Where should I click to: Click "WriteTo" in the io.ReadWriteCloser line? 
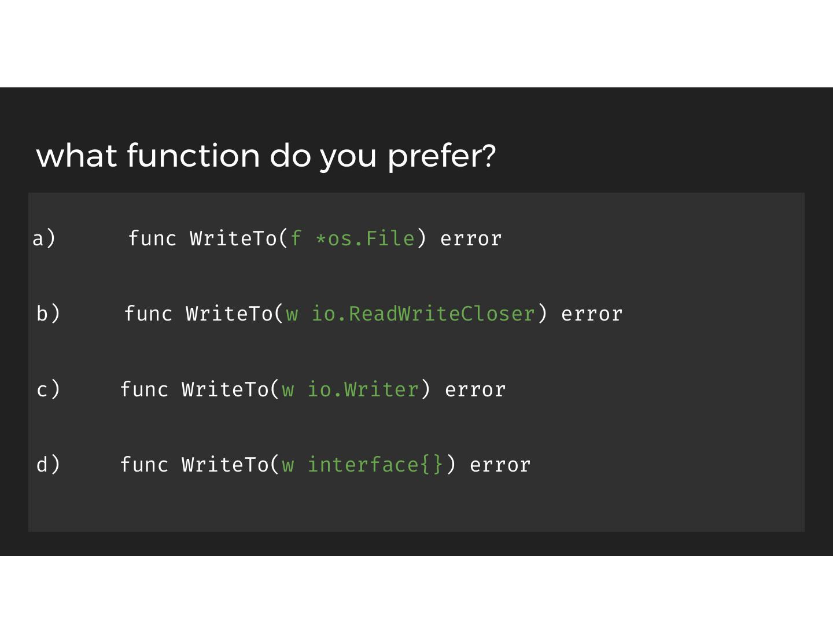pos(230,314)
